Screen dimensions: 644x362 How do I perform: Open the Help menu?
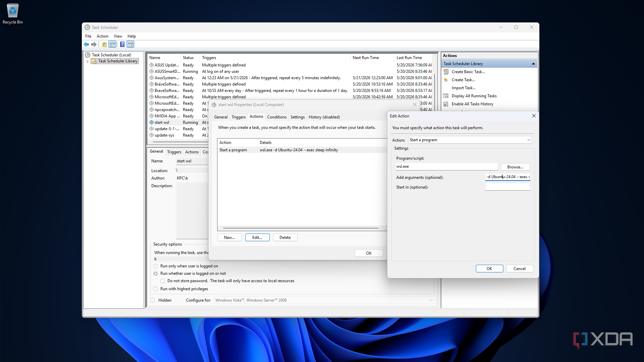132,36
